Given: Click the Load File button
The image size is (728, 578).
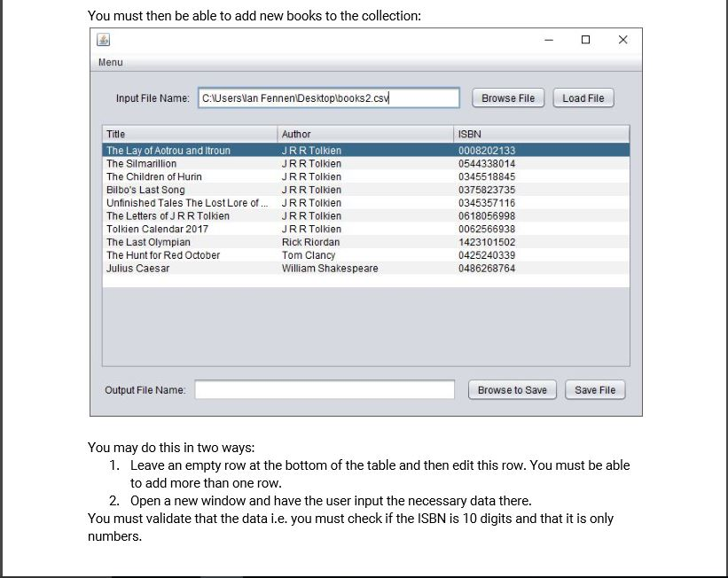Looking at the screenshot, I should click(583, 98).
